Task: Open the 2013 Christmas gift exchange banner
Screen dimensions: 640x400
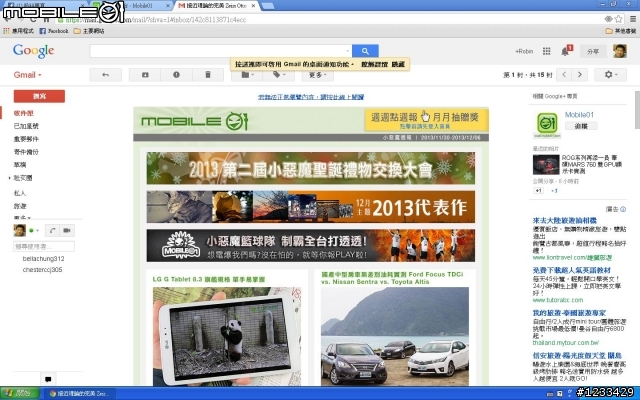Action: click(x=311, y=168)
